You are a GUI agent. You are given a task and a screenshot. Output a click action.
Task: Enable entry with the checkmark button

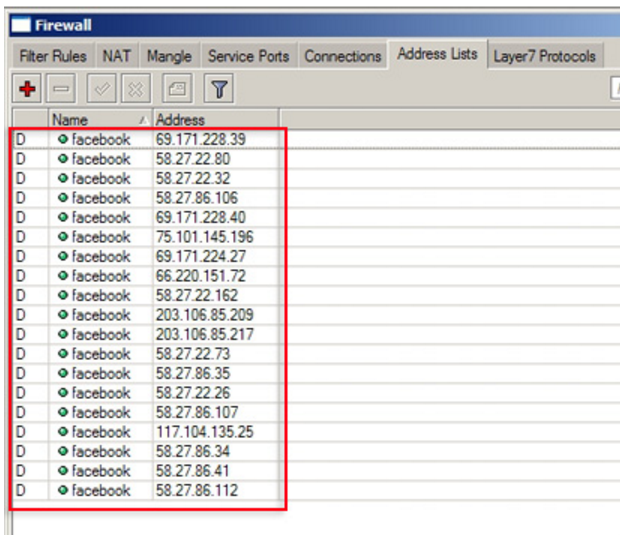(x=102, y=89)
